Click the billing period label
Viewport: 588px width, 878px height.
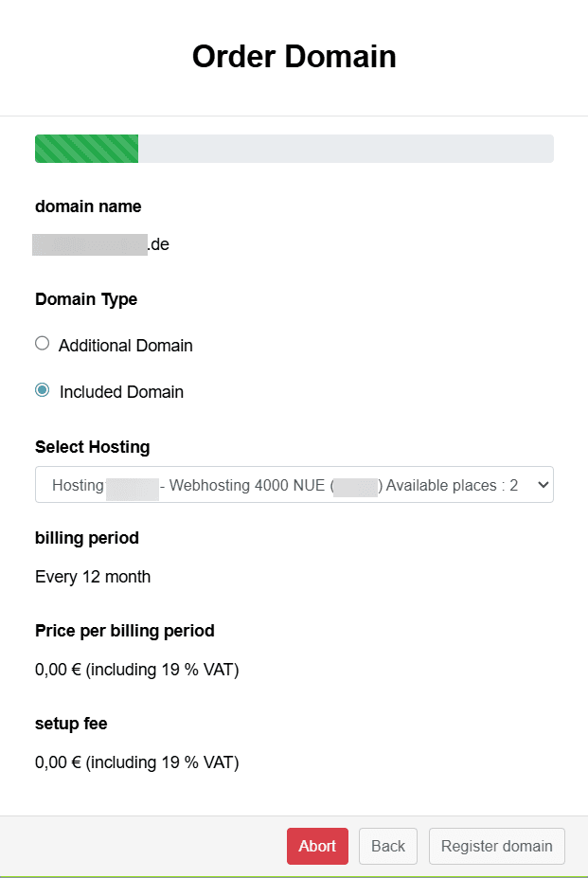click(x=87, y=538)
